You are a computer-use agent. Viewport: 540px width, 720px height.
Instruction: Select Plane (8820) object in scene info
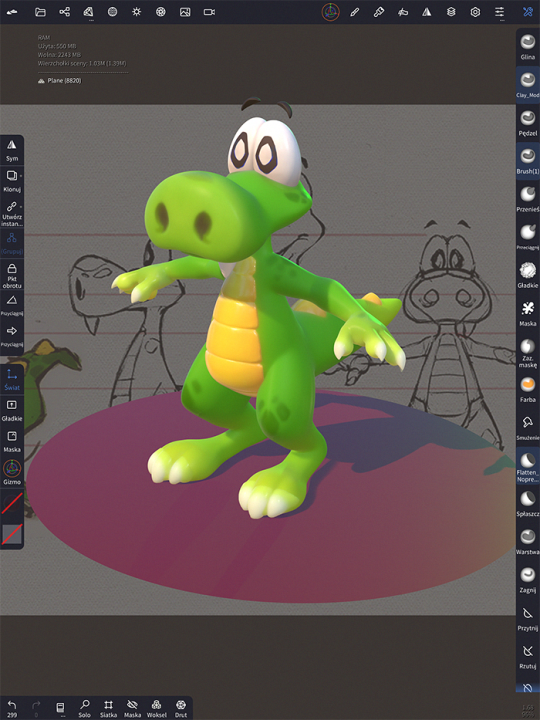(60, 80)
